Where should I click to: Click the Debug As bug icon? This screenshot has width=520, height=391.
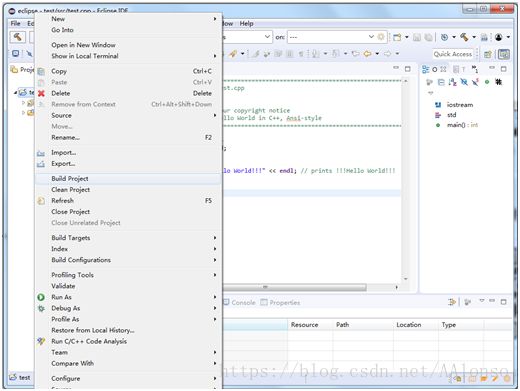click(41, 308)
